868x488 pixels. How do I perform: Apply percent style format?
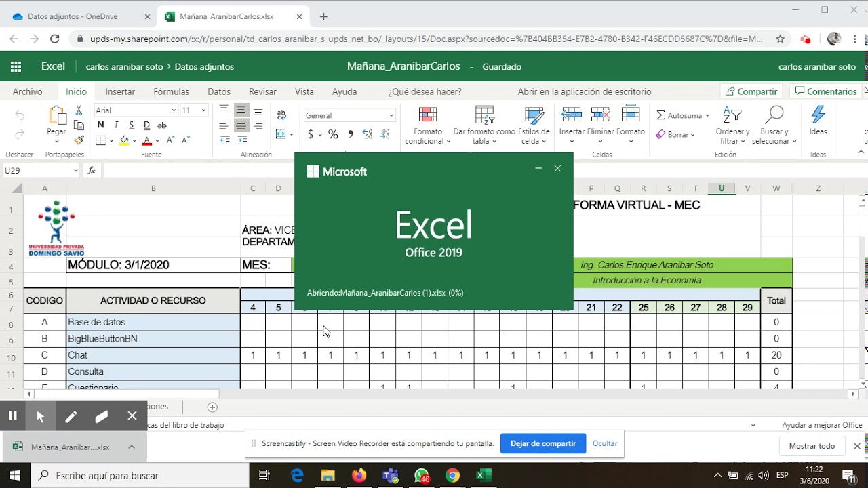[x=333, y=134]
